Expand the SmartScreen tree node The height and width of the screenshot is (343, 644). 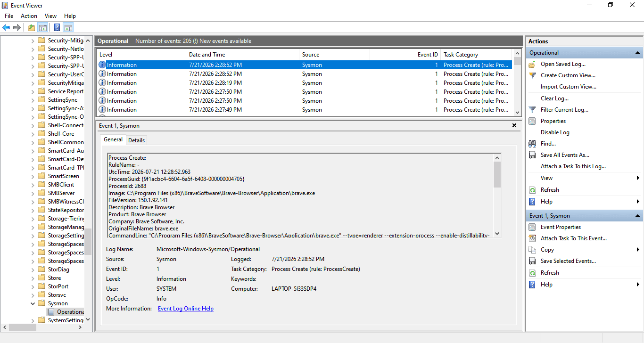[33, 176]
